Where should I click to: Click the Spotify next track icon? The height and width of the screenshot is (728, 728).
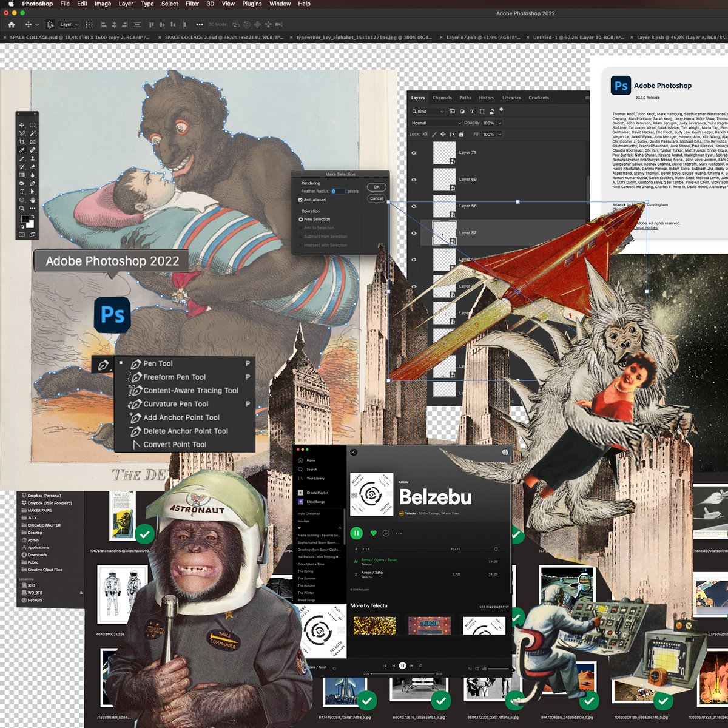tap(411, 666)
